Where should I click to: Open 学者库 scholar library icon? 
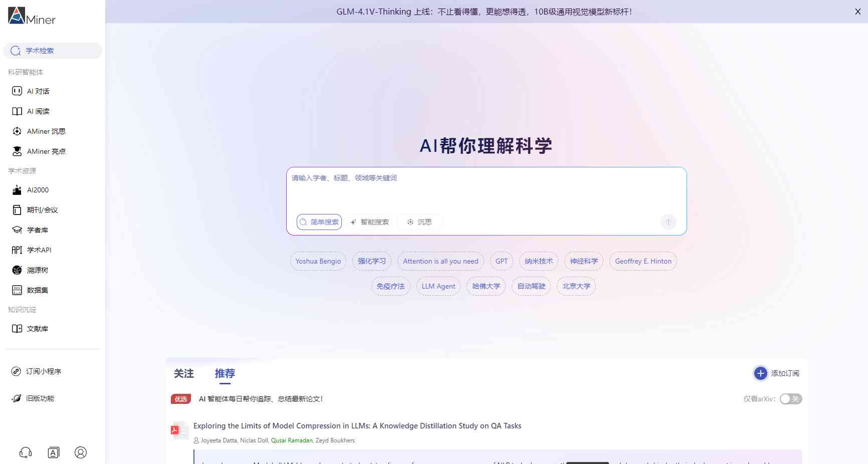click(17, 230)
